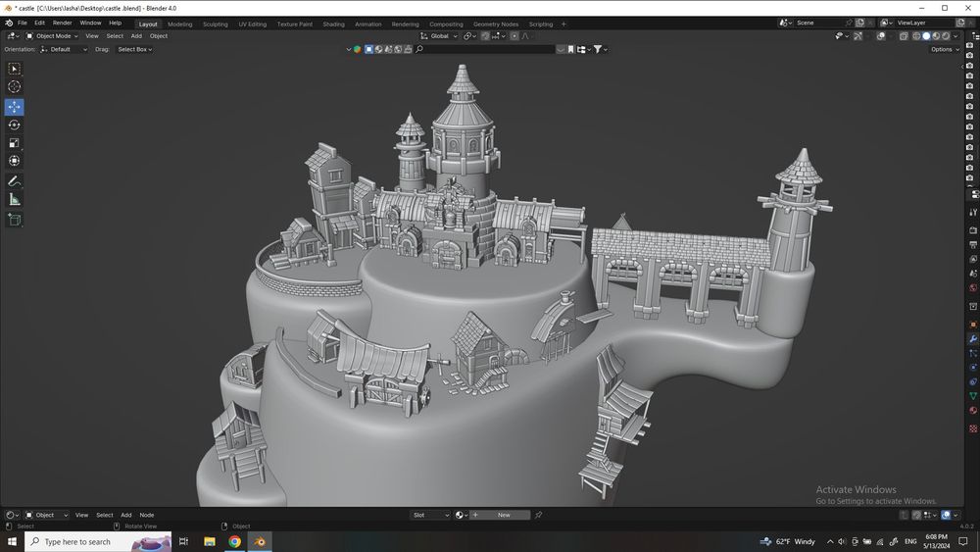Click the outliner search field
Image resolution: width=980 pixels, height=552 pixels.
pyautogui.click(x=484, y=49)
